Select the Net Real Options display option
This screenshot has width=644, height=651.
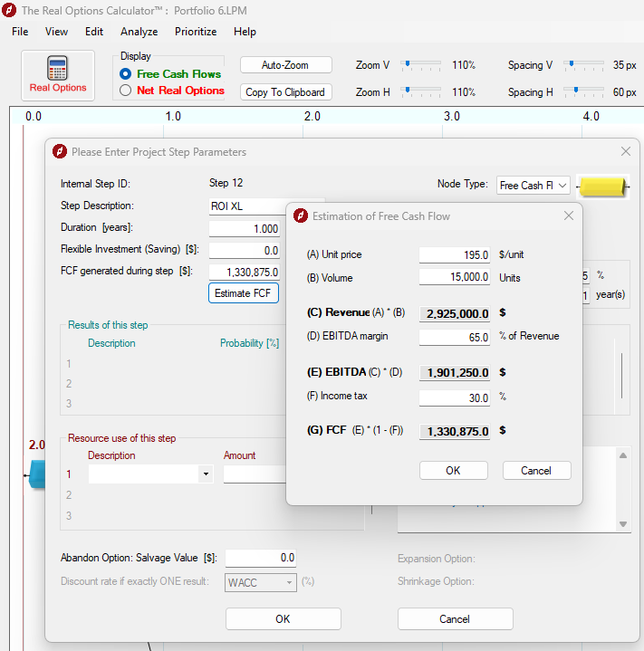(126, 91)
